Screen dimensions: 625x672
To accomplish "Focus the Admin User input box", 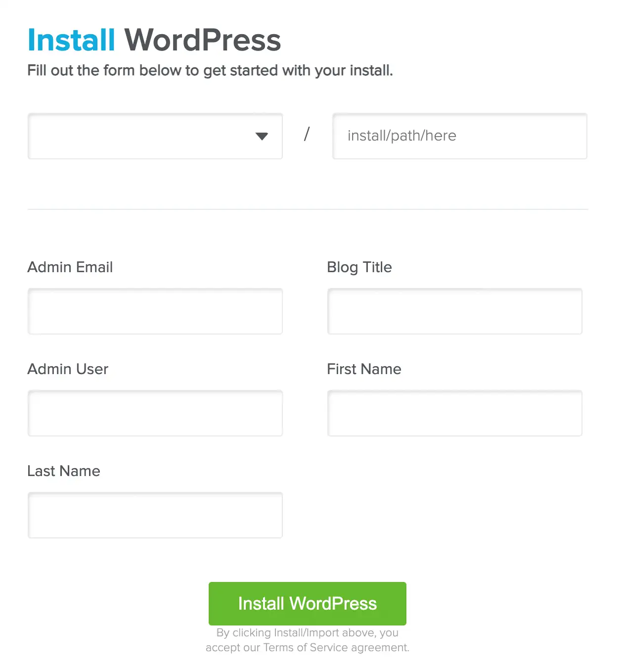I will click(x=155, y=413).
